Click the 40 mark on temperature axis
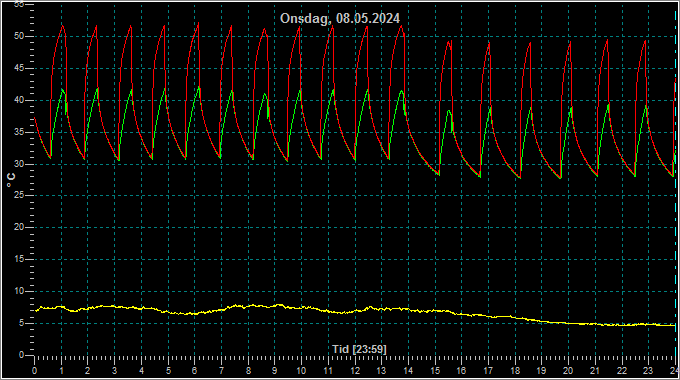The width and height of the screenshot is (680, 380). coord(19,100)
